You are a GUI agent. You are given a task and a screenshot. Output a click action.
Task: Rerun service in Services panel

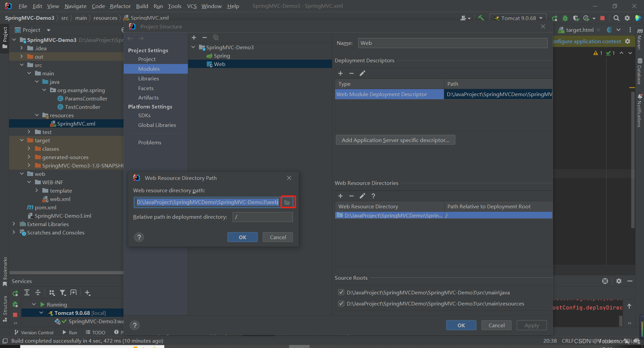coord(15,293)
